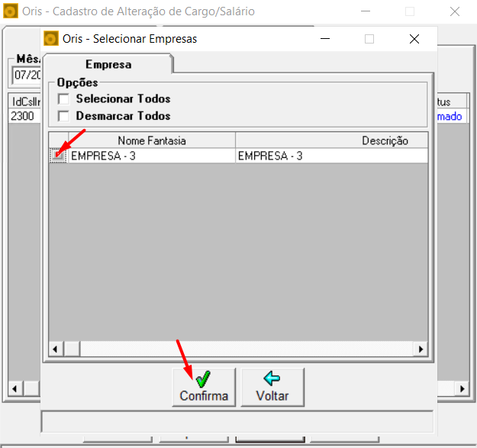This screenshot has width=477, height=448.
Task: Click the Descrição column header
Action: (331, 140)
